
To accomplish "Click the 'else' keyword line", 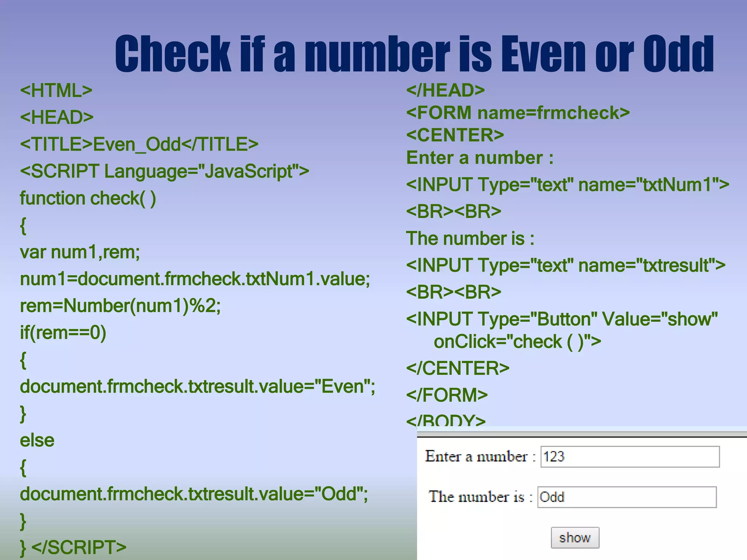I will pos(37,440).
